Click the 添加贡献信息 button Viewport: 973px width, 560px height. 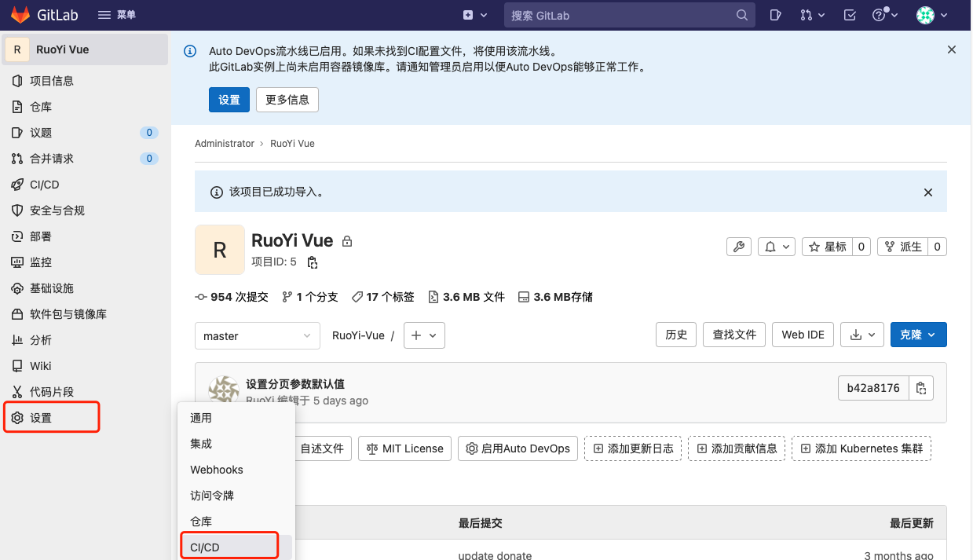737,448
